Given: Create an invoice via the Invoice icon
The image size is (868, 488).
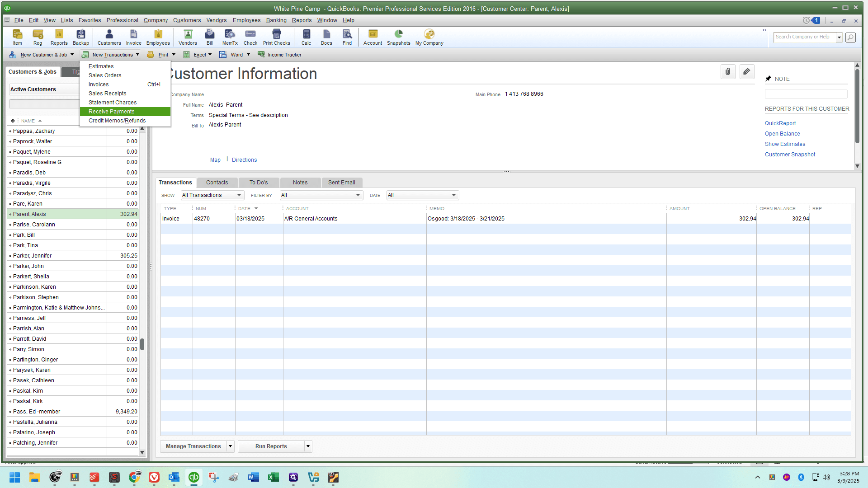Looking at the screenshot, I should point(134,37).
